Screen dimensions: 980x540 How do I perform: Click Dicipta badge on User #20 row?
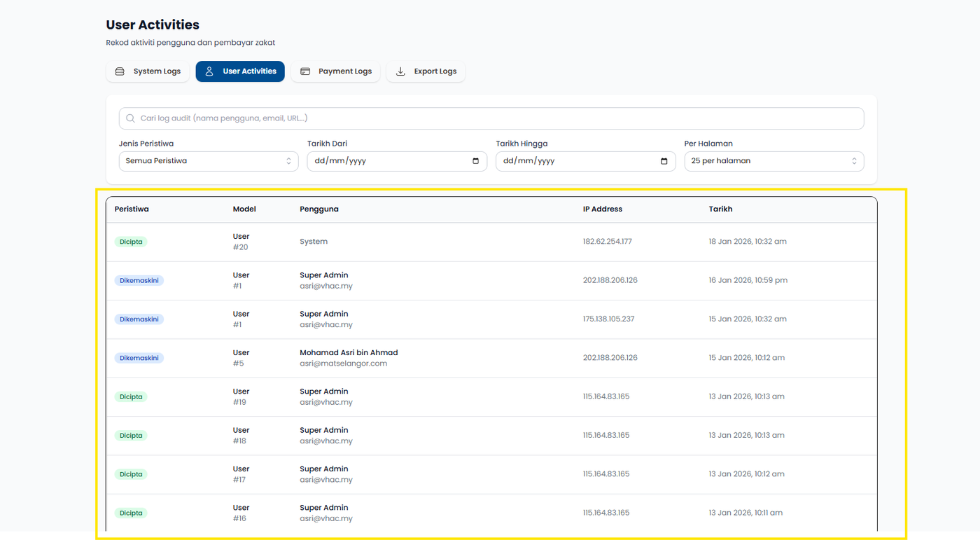(131, 242)
